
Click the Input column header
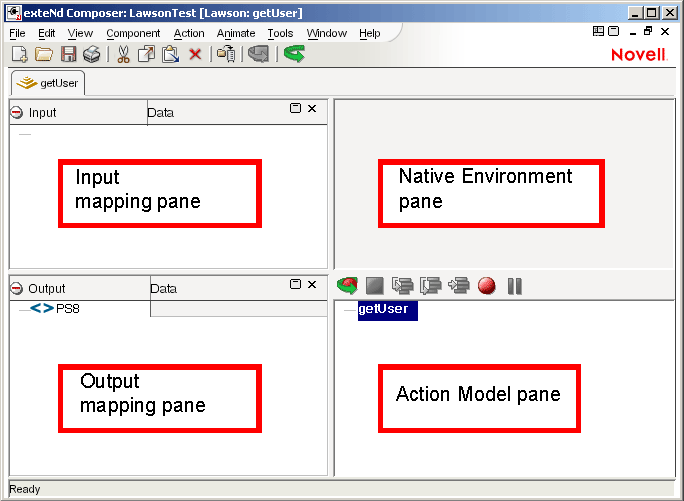pyautogui.click(x=78, y=113)
